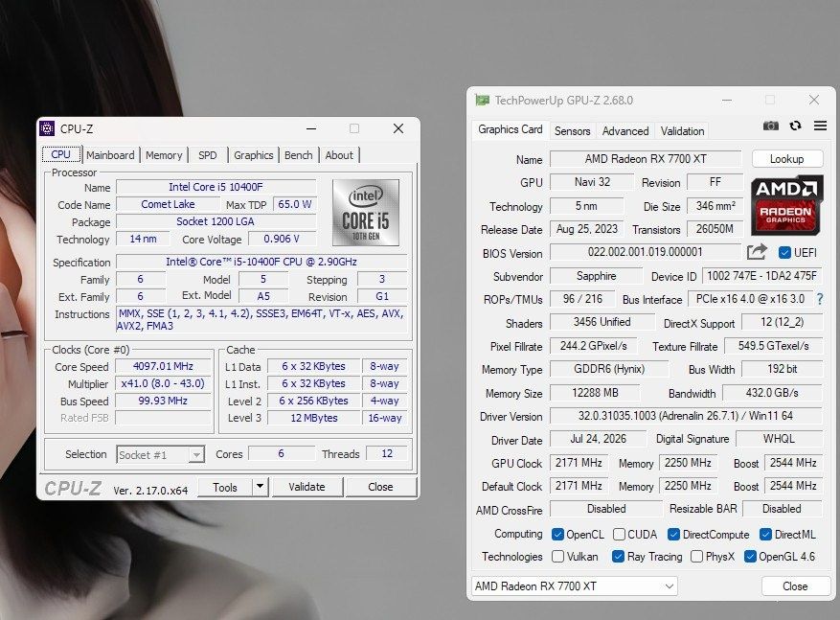Click the Device ID value 1002 747E

click(x=761, y=276)
